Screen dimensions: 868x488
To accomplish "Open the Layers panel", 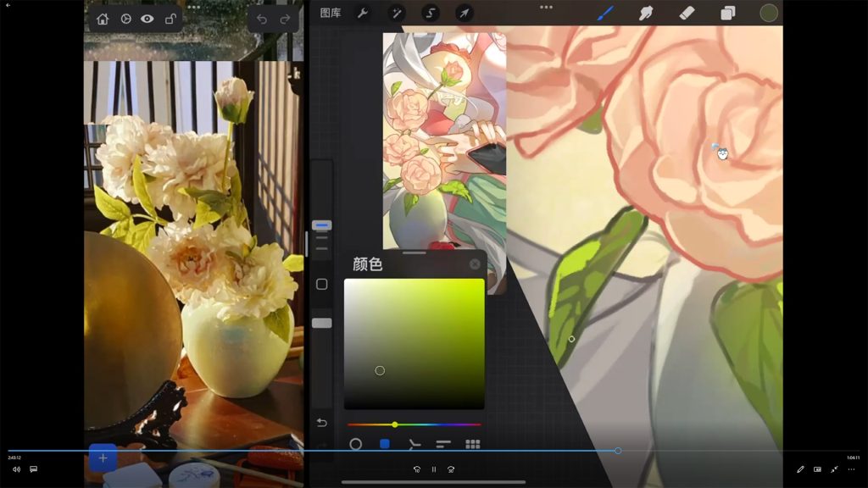I will point(728,14).
